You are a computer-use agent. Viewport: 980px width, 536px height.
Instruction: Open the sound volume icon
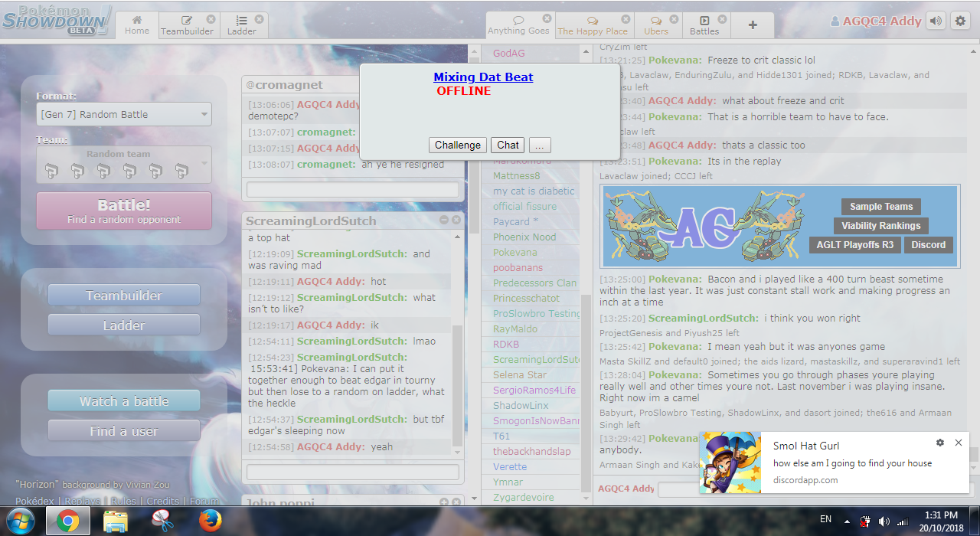pyautogui.click(x=936, y=21)
